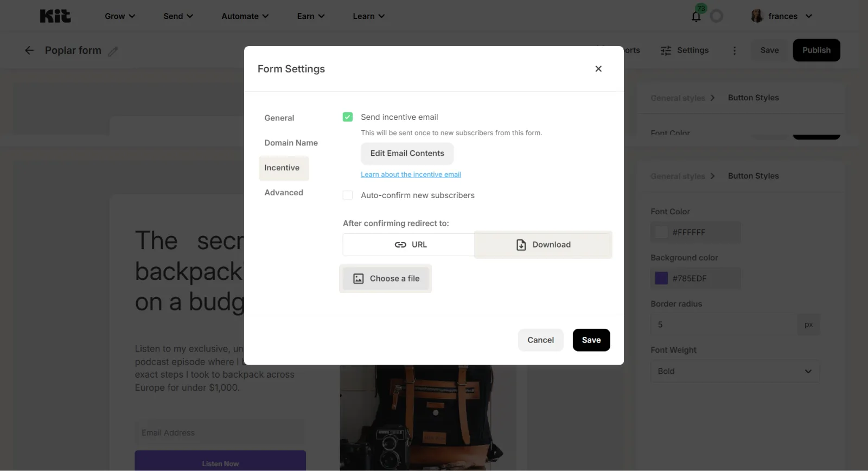This screenshot has width=868, height=471.
Task: Enable Auto-confirm new subscribers
Action: (348, 195)
